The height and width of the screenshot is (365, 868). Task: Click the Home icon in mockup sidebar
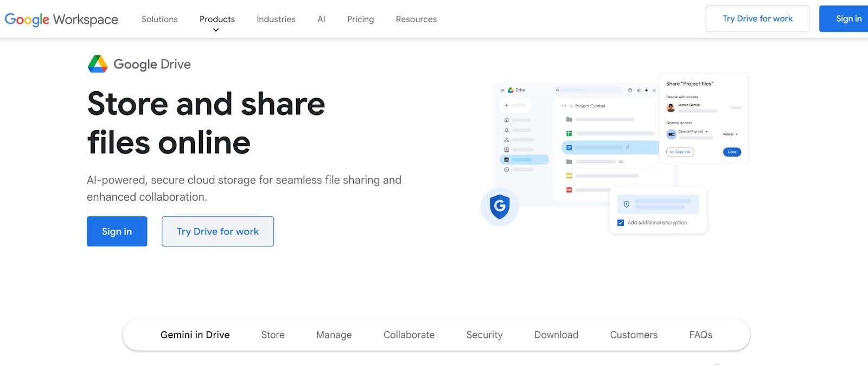pos(507,120)
